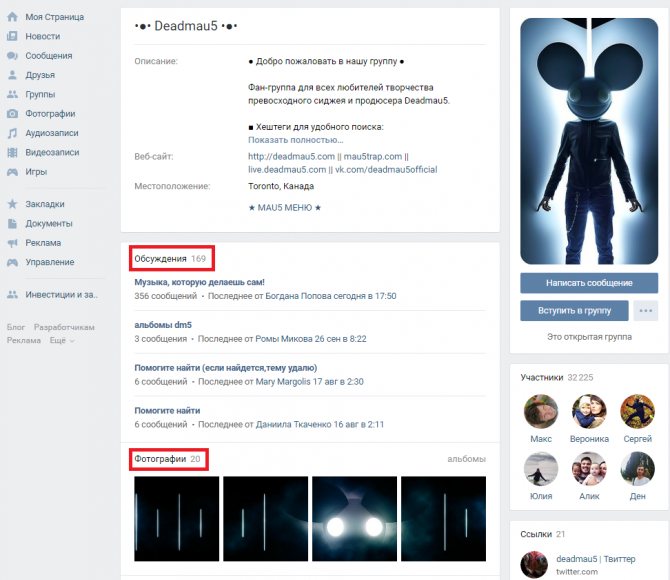Open Участники members list header
Screen dimensions: 670x580
557,377
